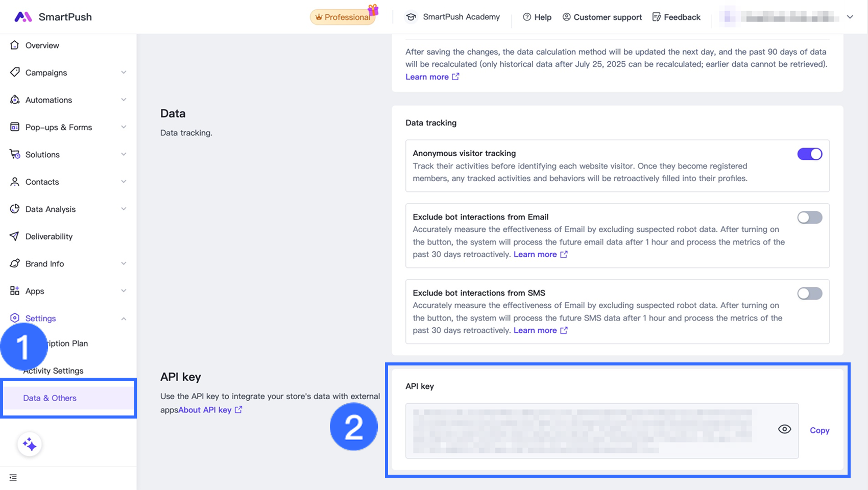
Task: Open the sparkle AI assistant button
Action: [x=30, y=445]
